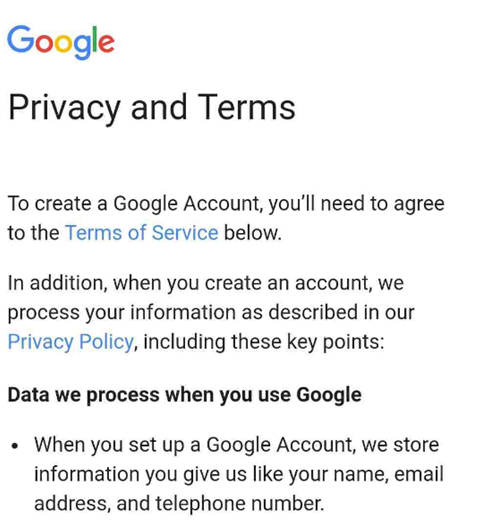Click the word 'Privacy' in the main heading
Image resolution: width=480 pixels, height=530 pixels.
[x=64, y=108]
